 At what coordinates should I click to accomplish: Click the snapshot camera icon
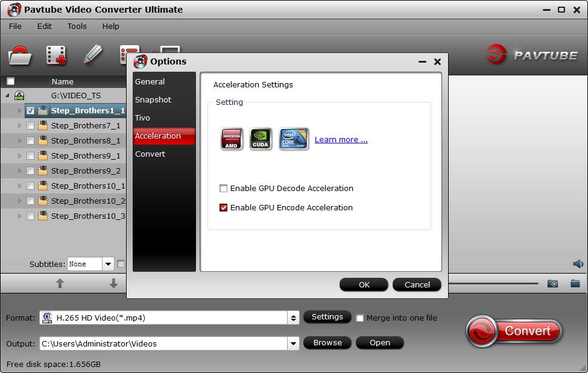pyautogui.click(x=552, y=284)
